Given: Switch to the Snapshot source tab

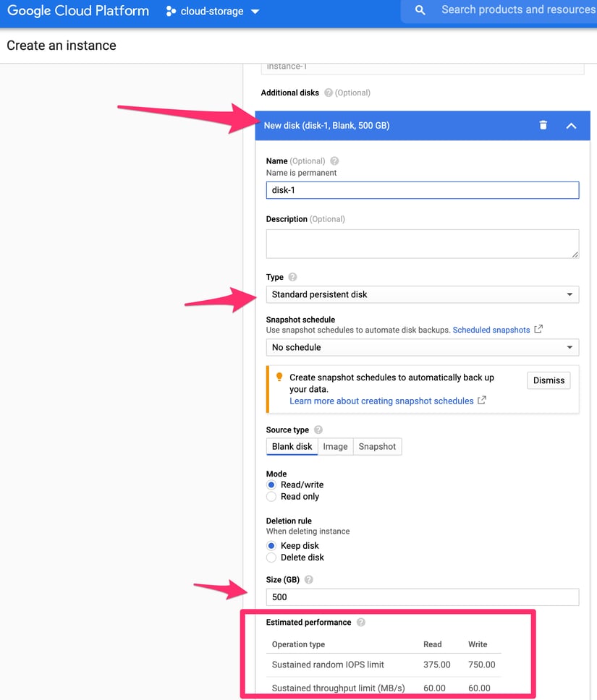Looking at the screenshot, I should [x=377, y=446].
